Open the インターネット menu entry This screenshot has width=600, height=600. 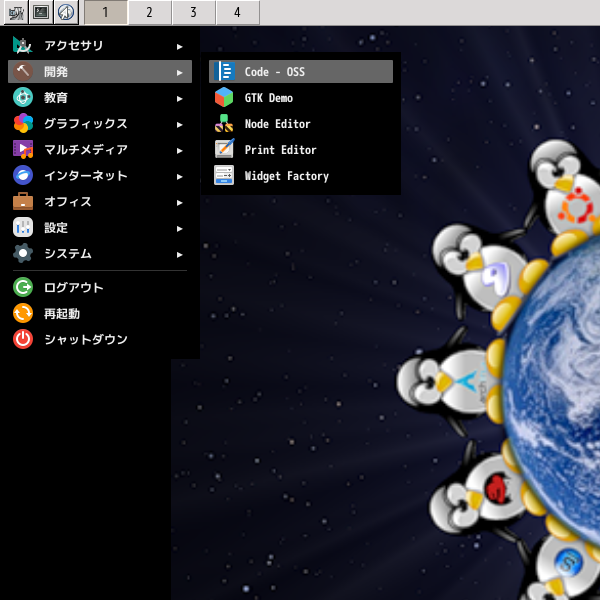coord(100,176)
